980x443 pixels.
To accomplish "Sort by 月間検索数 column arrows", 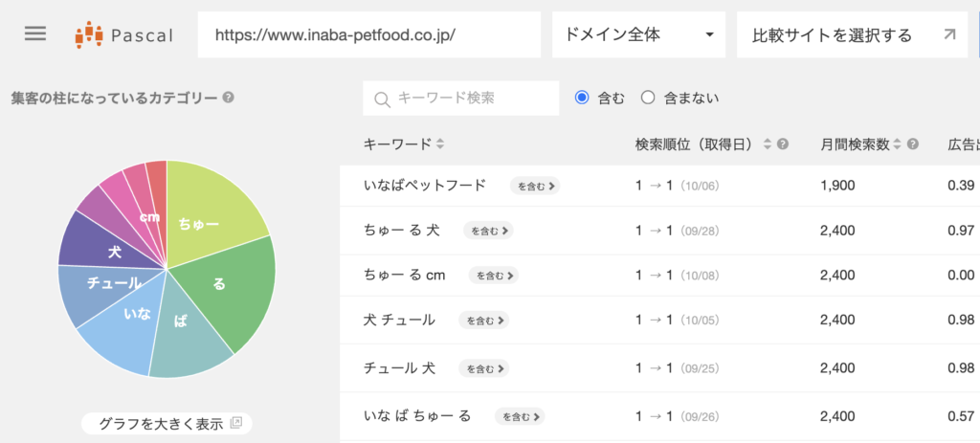I will (x=897, y=144).
